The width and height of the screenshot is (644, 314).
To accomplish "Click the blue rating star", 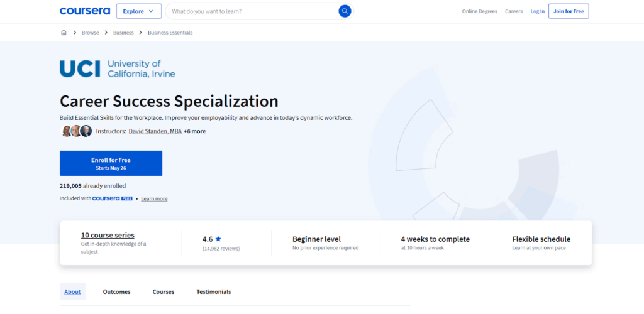I will click(218, 239).
